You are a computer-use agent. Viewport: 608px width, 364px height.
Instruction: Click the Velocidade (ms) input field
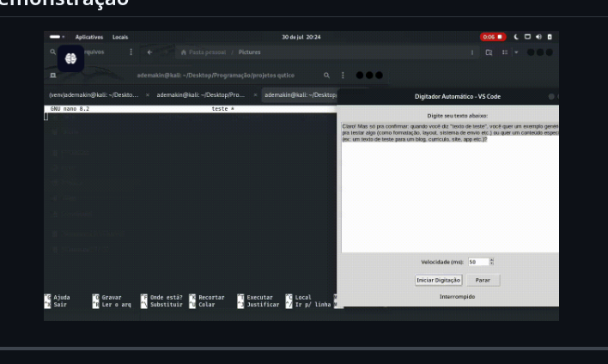[x=477, y=262]
